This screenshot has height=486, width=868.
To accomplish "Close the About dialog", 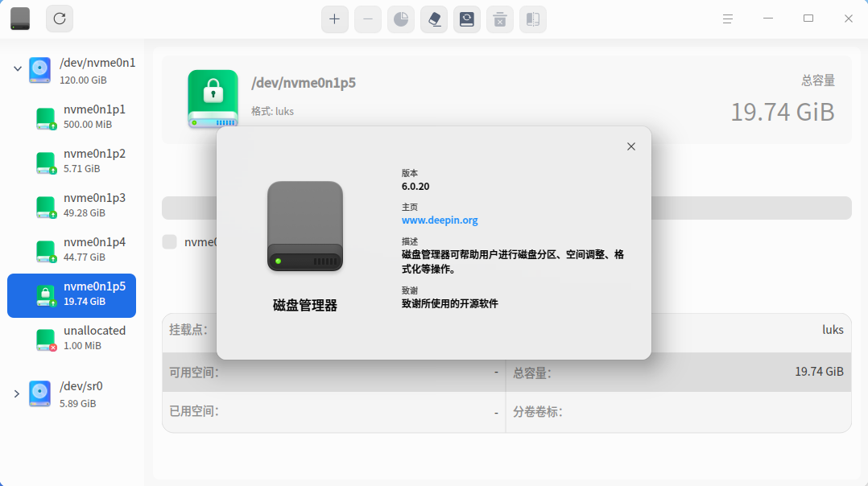I will pyautogui.click(x=631, y=146).
